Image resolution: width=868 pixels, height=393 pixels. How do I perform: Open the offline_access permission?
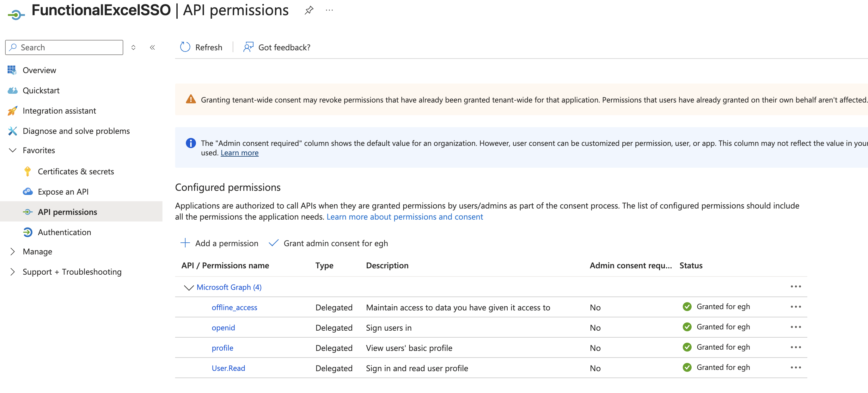click(234, 307)
